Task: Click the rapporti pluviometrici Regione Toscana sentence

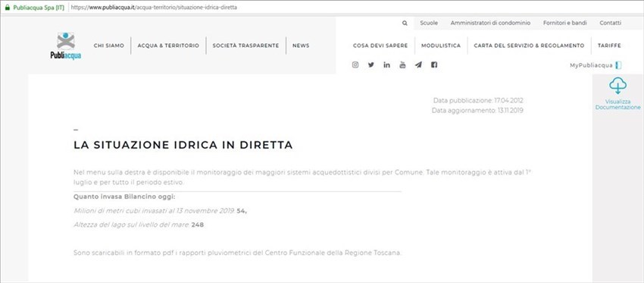Action: [237, 253]
